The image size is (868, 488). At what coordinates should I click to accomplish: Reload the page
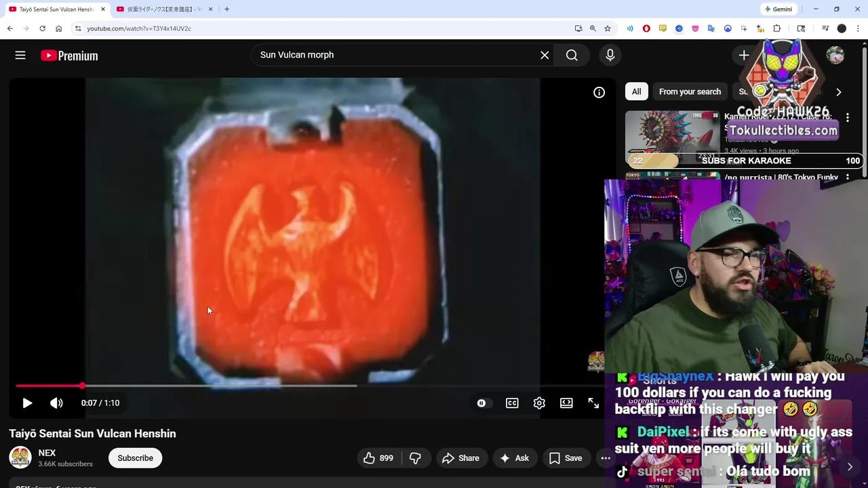click(42, 28)
